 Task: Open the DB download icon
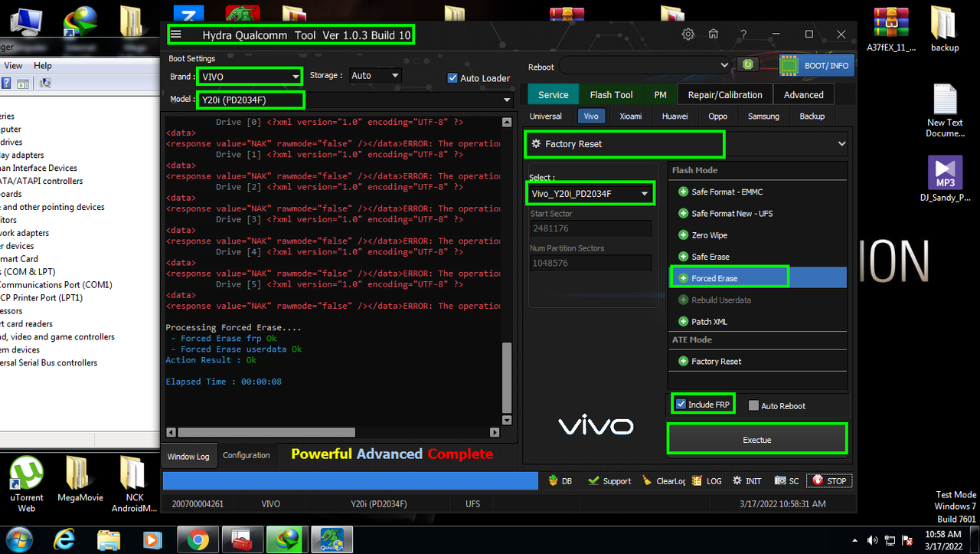[560, 481]
